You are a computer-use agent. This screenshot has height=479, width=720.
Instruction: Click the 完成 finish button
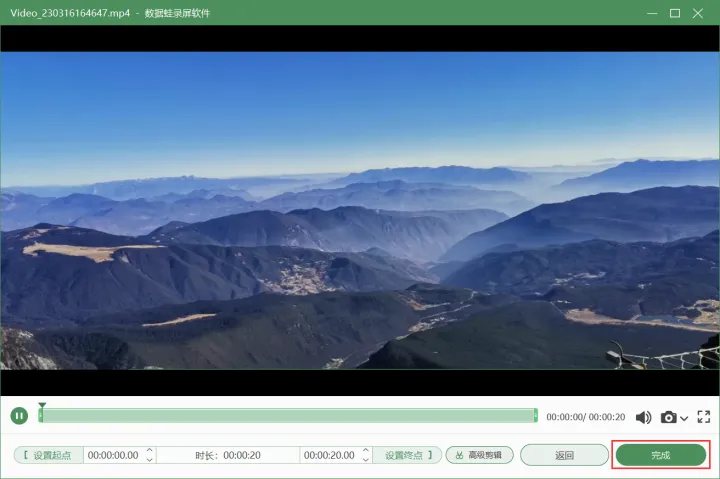tap(661, 455)
